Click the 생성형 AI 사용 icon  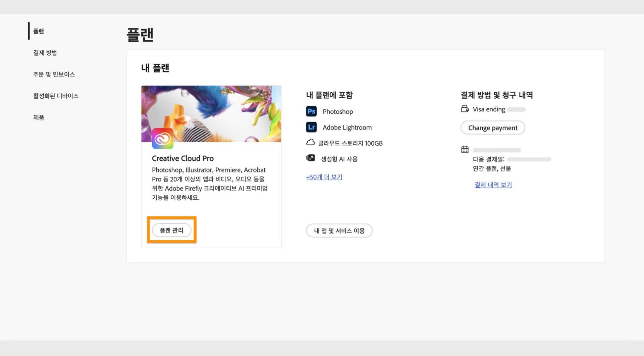pyautogui.click(x=311, y=158)
